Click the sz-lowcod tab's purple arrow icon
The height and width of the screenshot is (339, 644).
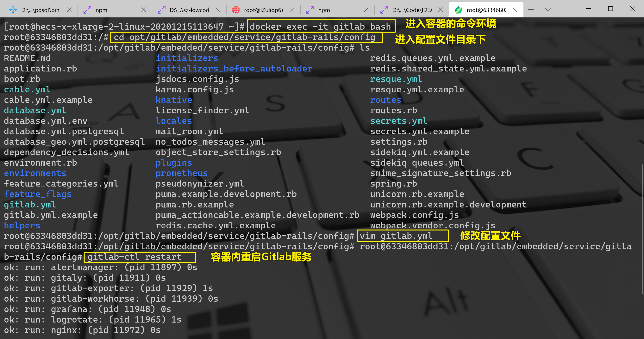[161, 10]
